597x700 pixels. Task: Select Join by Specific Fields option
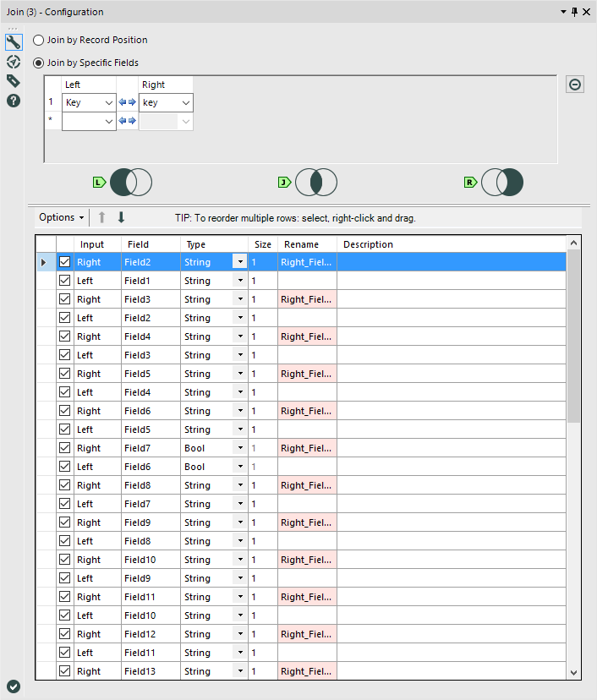tap(39, 63)
